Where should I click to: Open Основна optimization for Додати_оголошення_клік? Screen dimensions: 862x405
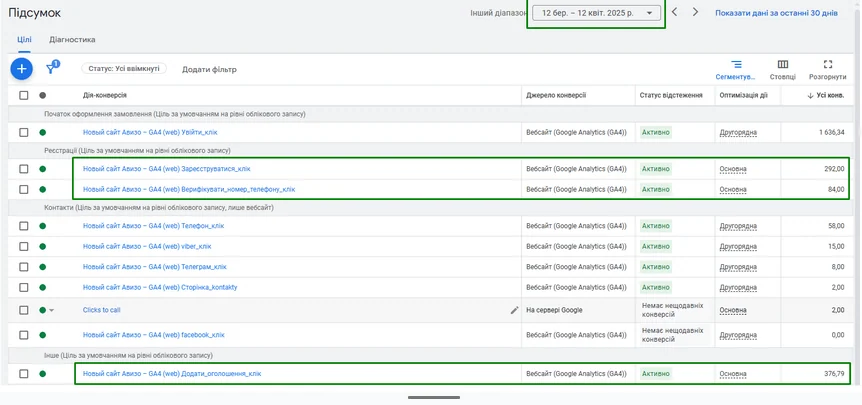click(x=733, y=374)
